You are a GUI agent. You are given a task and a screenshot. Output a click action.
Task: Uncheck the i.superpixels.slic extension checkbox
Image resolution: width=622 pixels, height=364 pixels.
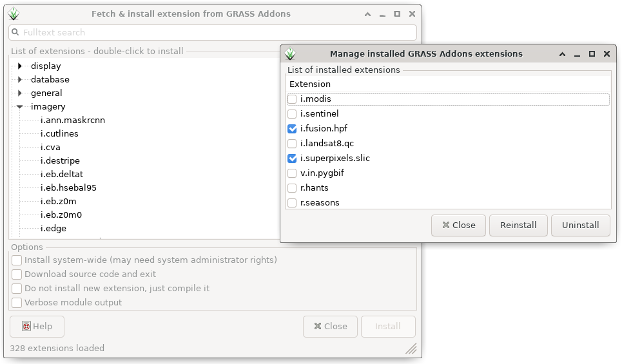pos(292,158)
